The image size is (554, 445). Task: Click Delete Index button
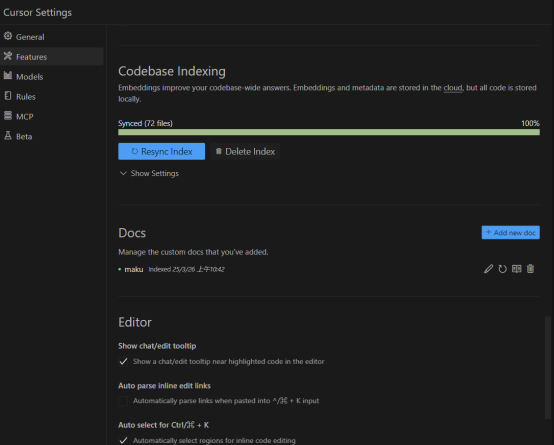coord(245,151)
